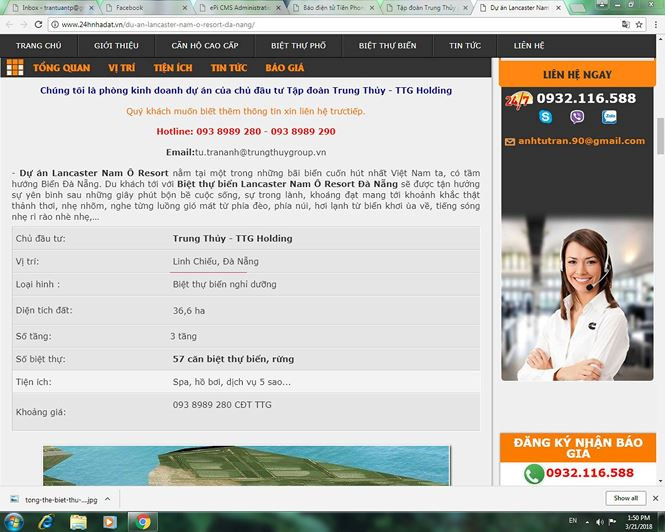Viewport: 665px width, 532px height.
Task: Click the green phone icon
Action: (x=534, y=474)
